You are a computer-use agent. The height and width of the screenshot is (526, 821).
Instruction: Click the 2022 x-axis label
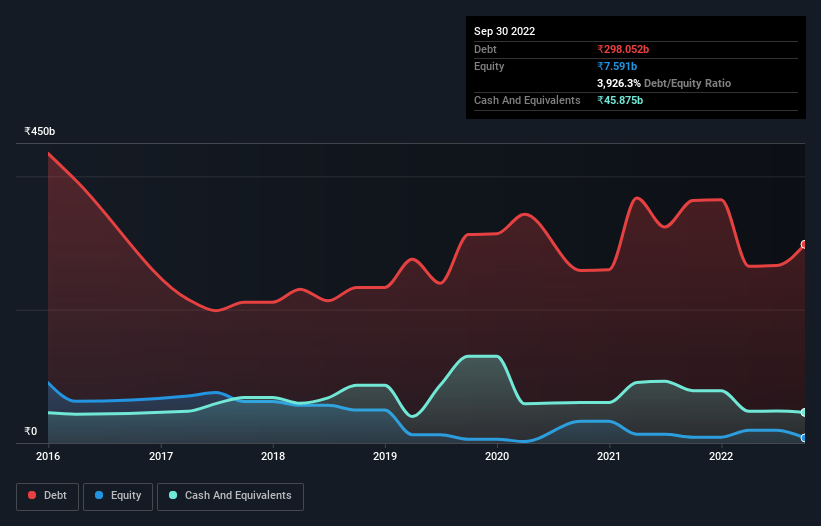[x=721, y=456]
